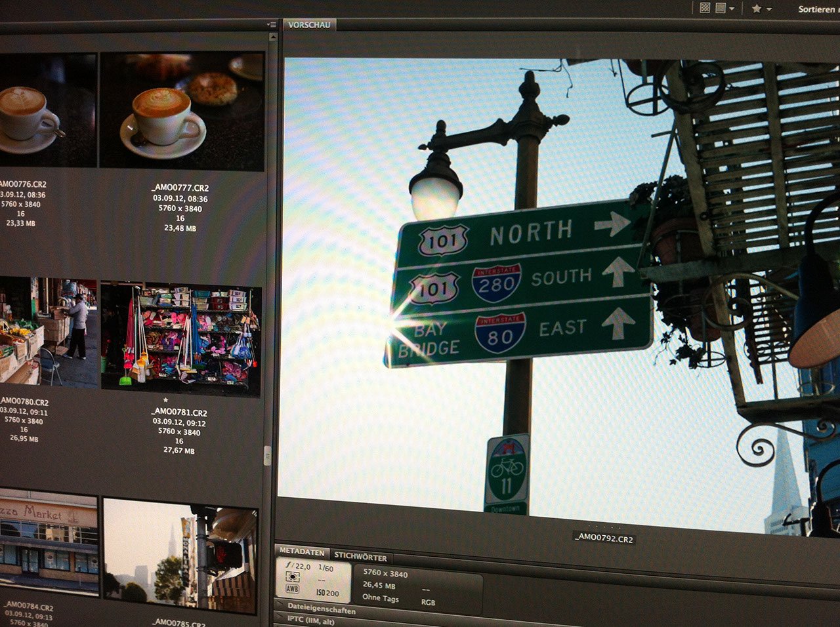The width and height of the screenshot is (840, 627).
Task: Click the 27,67 MB size under _AMO0781.CR2
Action: click(x=178, y=451)
